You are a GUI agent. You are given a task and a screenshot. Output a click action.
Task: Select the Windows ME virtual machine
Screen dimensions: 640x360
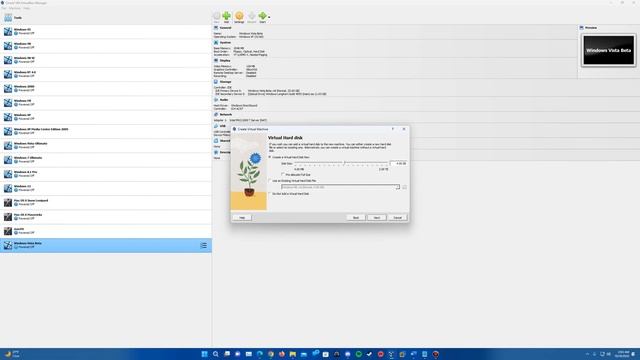tap(106, 103)
